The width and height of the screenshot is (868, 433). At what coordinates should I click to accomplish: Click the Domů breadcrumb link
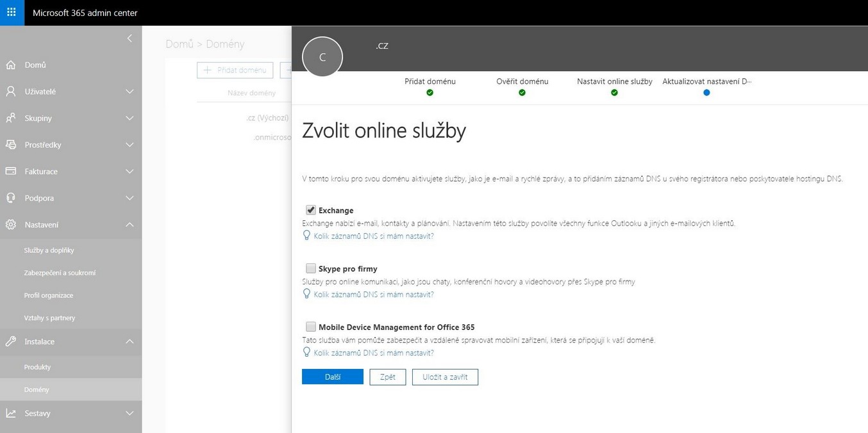179,44
